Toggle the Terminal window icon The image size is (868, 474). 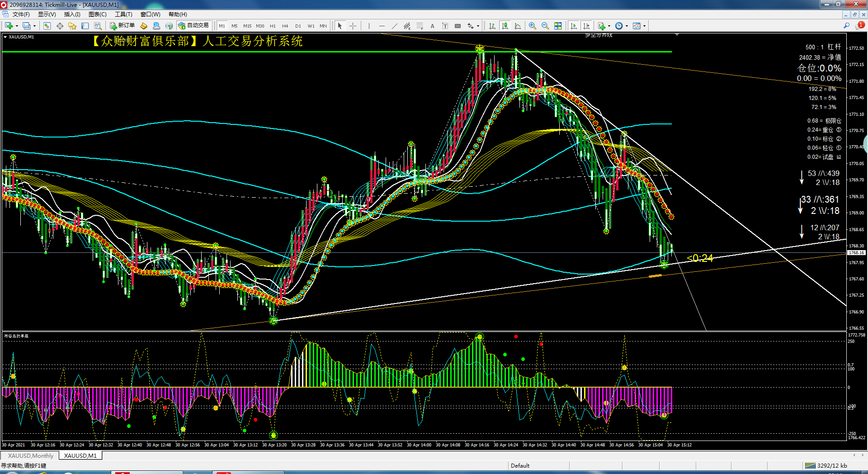coord(85,26)
